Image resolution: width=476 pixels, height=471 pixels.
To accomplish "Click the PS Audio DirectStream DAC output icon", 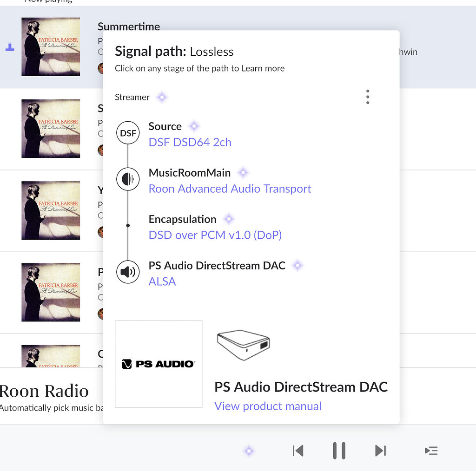I will pyautogui.click(x=128, y=272).
